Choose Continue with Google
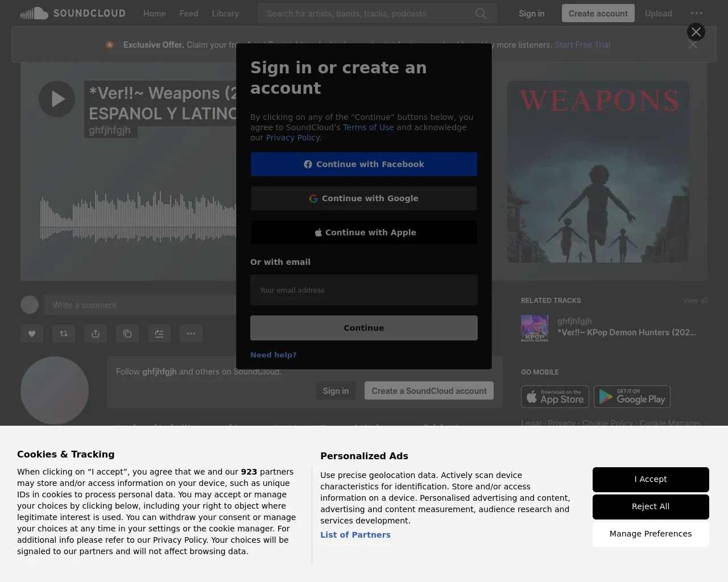This screenshot has height=582, width=728. tap(364, 198)
